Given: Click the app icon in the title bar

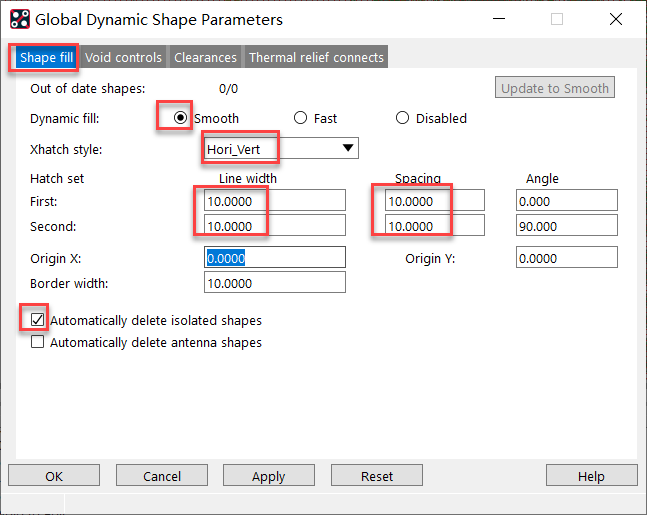Looking at the screenshot, I should tap(19, 19).
